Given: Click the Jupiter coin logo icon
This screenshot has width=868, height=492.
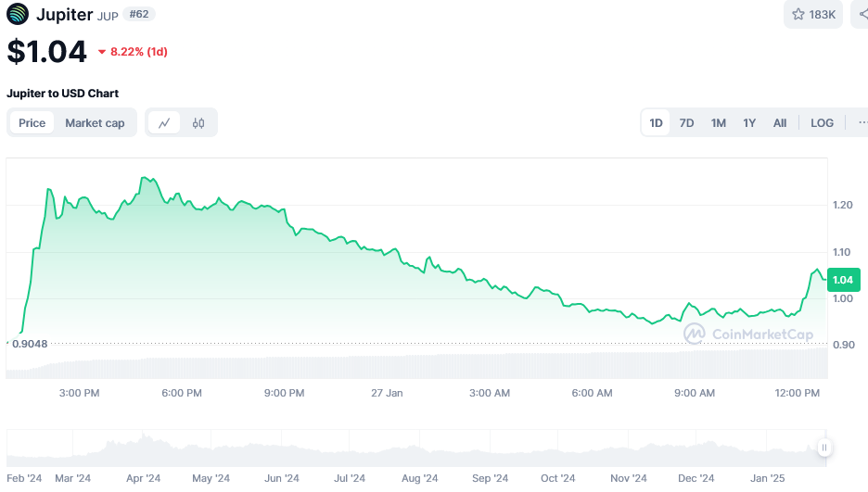Looking at the screenshot, I should point(18,14).
